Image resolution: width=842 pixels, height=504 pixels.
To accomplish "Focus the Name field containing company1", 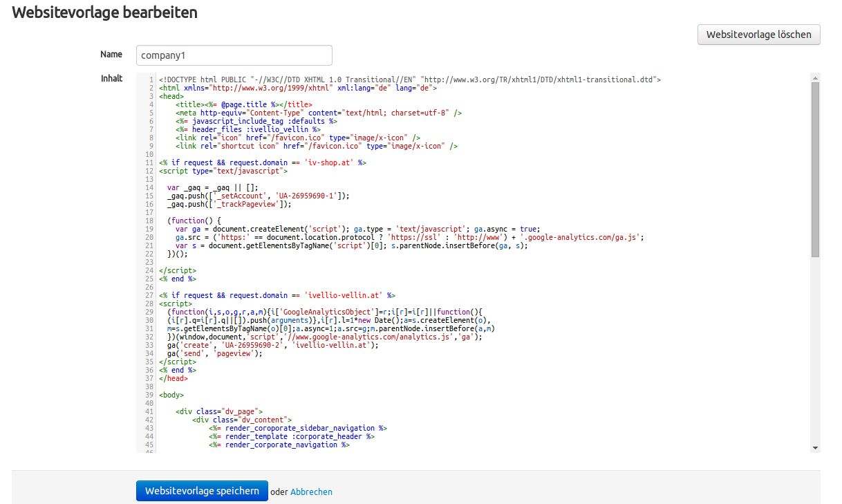I will click(x=234, y=55).
